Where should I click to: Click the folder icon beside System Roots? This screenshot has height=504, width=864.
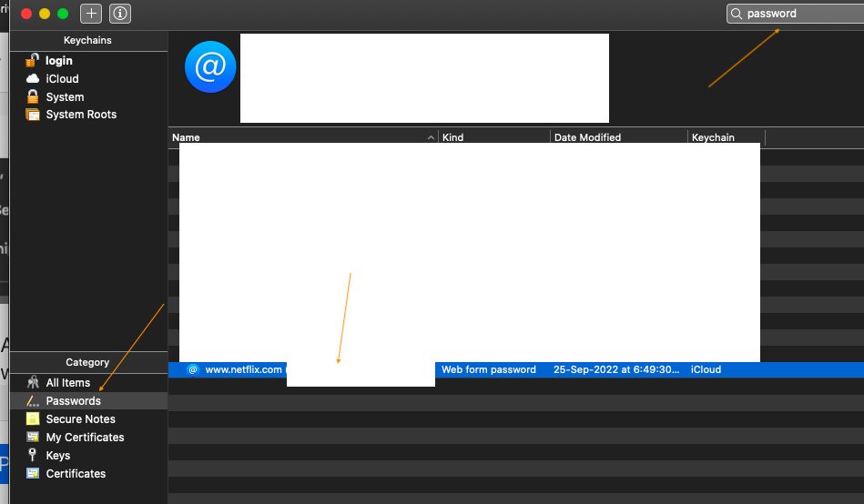(33, 115)
